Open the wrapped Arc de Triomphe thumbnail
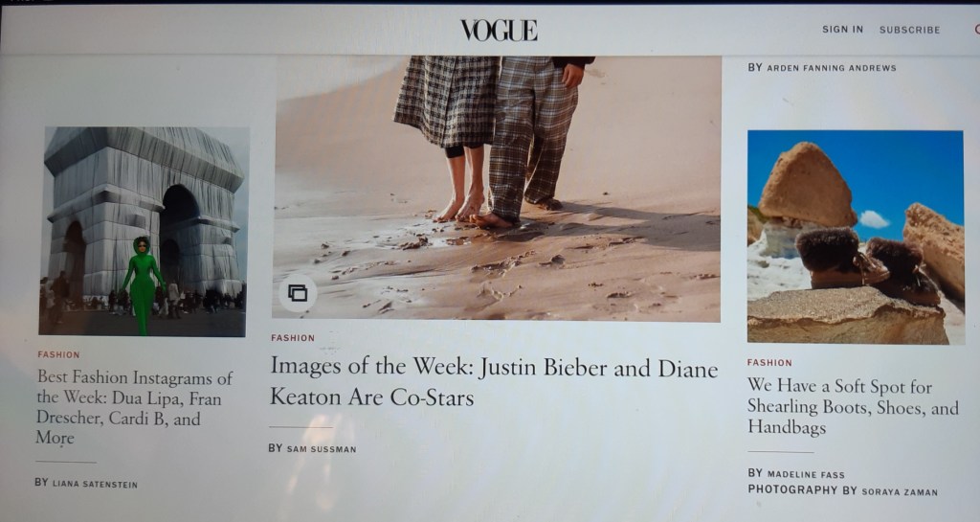Viewport: 980px width, 522px height. [x=144, y=231]
